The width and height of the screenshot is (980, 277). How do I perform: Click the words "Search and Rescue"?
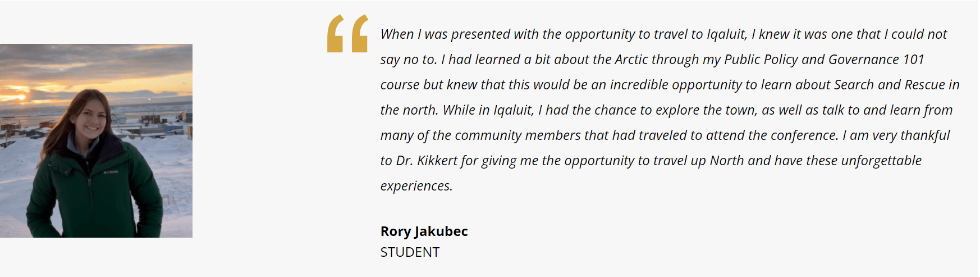[x=889, y=85]
